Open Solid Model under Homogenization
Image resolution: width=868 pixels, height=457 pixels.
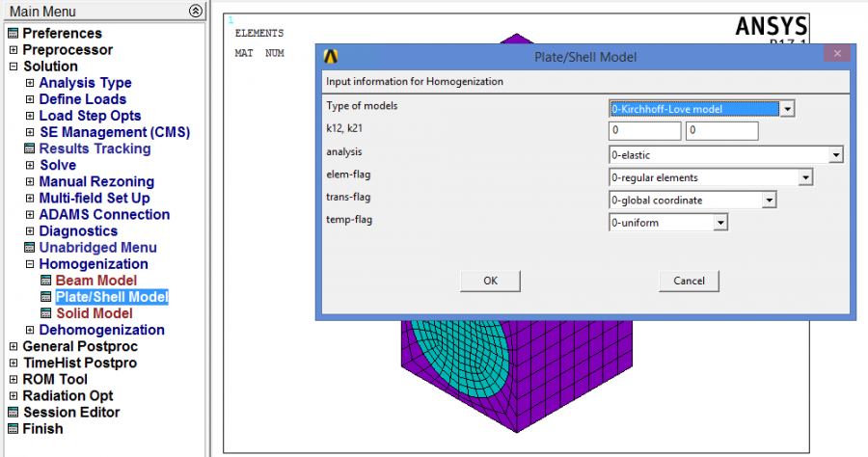tap(95, 313)
